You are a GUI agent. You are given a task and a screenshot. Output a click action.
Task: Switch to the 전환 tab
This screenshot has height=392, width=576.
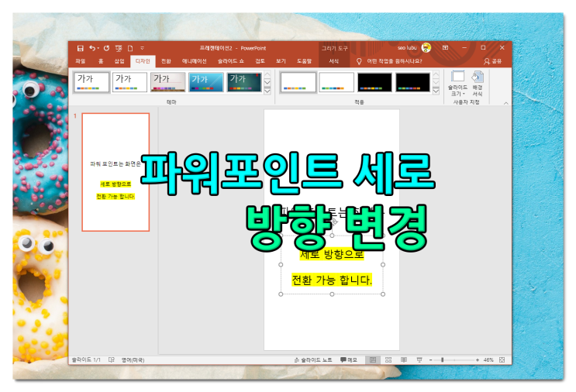coord(166,61)
